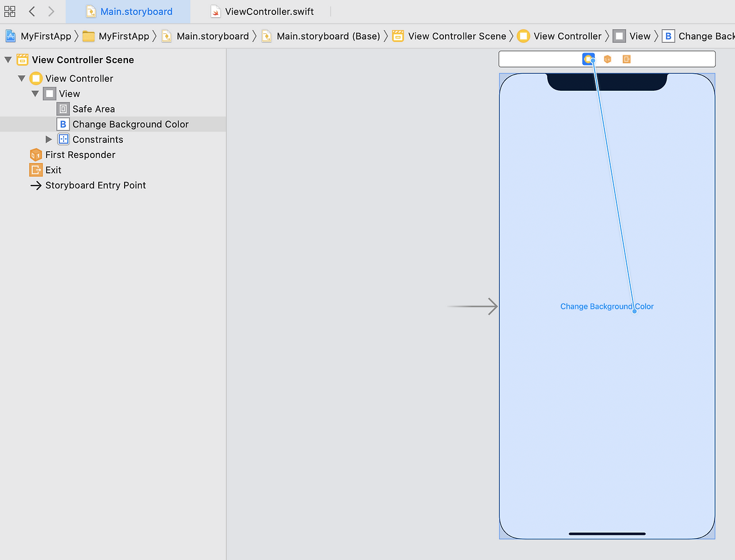Click the blue MyFirstApp project icon in jump bar
The width and height of the screenshot is (735, 560).
(11, 36)
